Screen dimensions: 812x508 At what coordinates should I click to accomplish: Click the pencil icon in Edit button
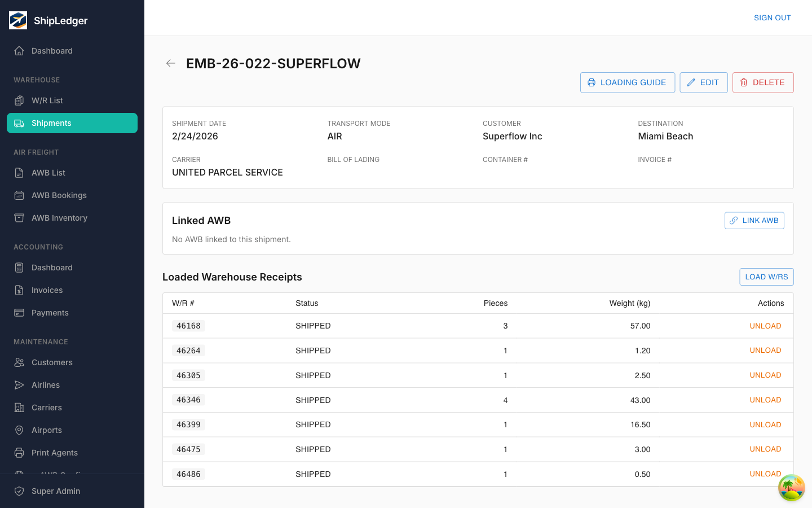point(691,82)
